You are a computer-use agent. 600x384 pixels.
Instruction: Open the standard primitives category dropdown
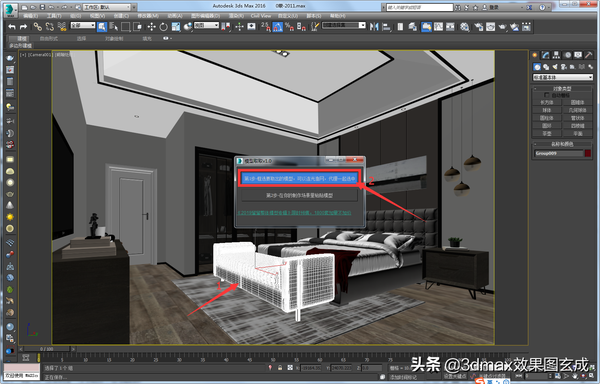point(563,78)
